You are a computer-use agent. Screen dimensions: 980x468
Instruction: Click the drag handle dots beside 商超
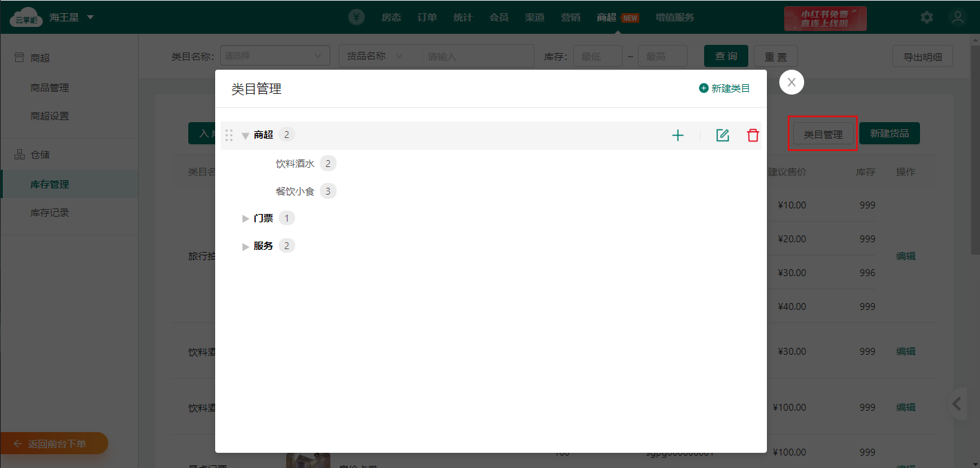(x=229, y=135)
